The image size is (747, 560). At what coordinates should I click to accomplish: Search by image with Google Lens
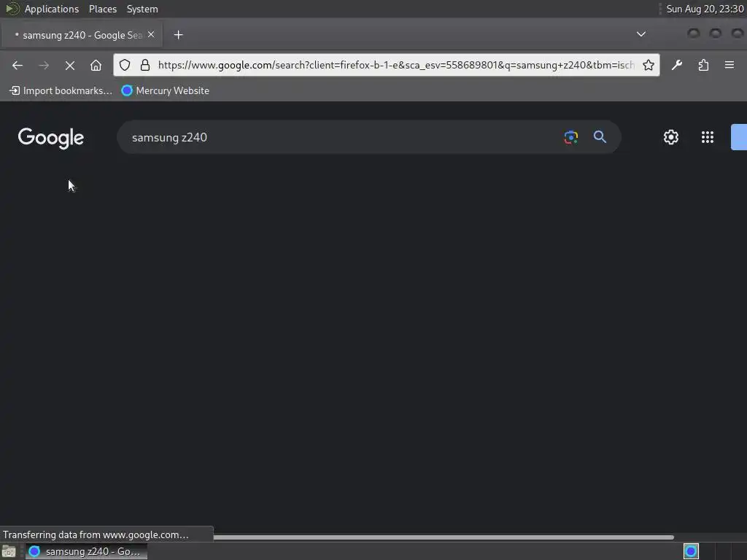[x=570, y=137]
